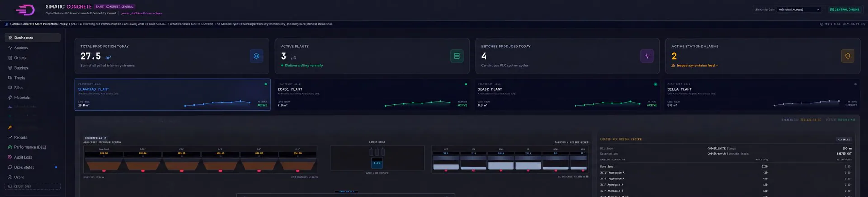Click the SMART CONCRETE CENTRAL badge
Viewport: 868px width, 197px height.
(114, 7)
